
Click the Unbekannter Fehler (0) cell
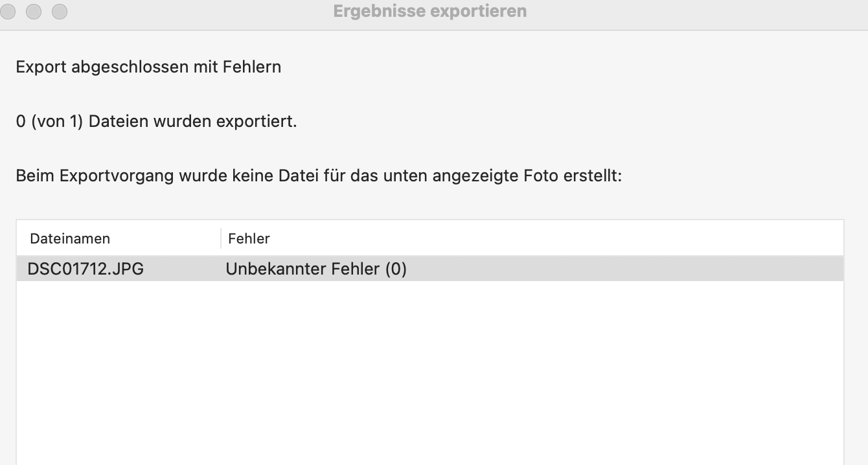click(316, 269)
